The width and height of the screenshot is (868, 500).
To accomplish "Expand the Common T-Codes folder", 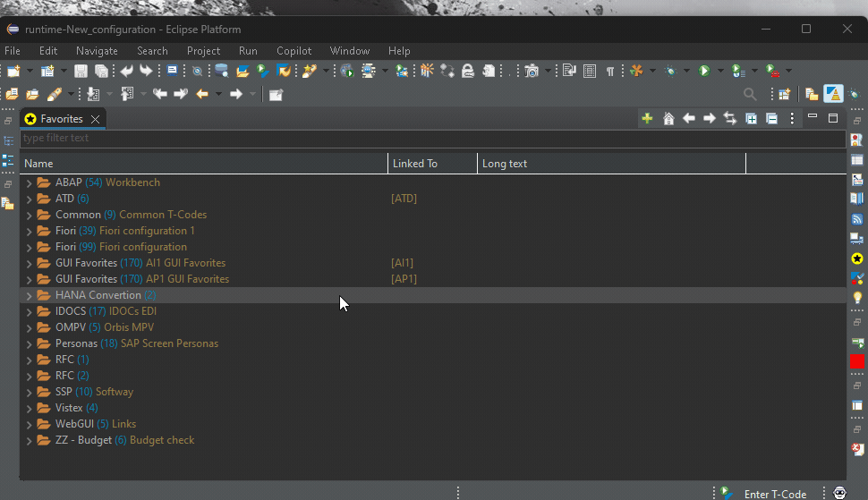I will coord(29,216).
